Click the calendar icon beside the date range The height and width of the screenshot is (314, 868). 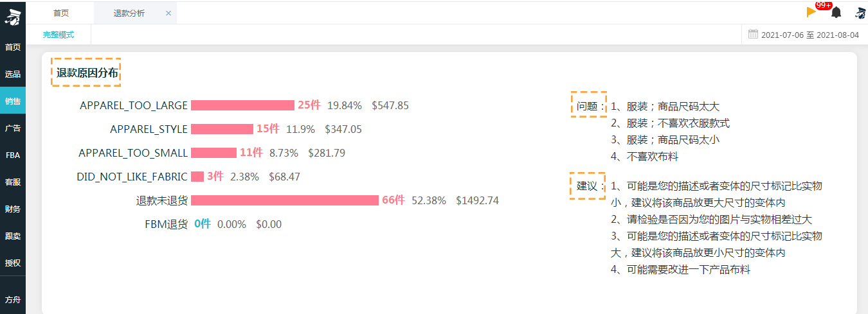(753, 34)
